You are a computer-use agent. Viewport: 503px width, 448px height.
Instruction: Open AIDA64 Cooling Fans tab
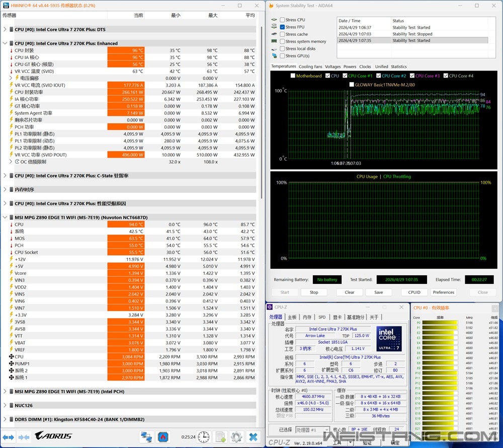tap(310, 66)
